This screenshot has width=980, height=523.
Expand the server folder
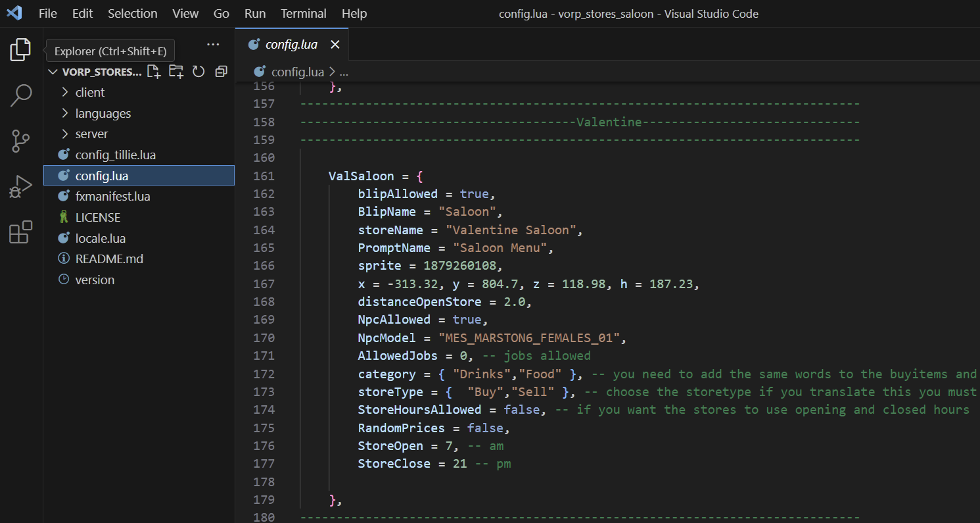coord(139,134)
